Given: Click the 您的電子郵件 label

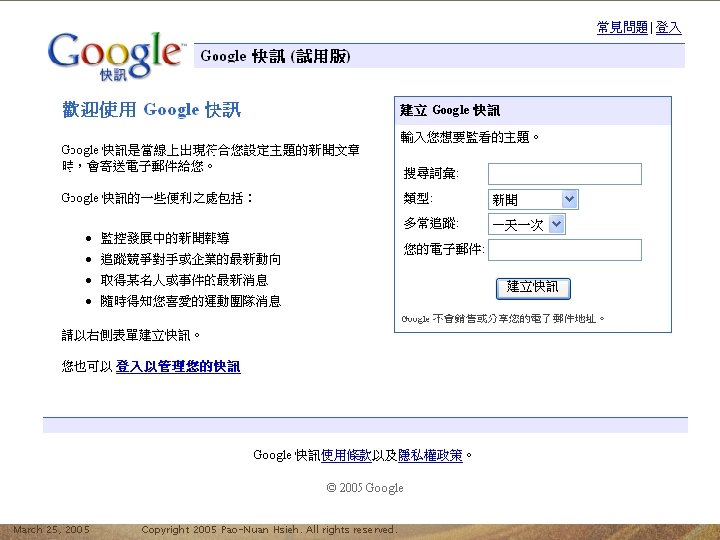Looking at the screenshot, I should pyautogui.click(x=444, y=249).
